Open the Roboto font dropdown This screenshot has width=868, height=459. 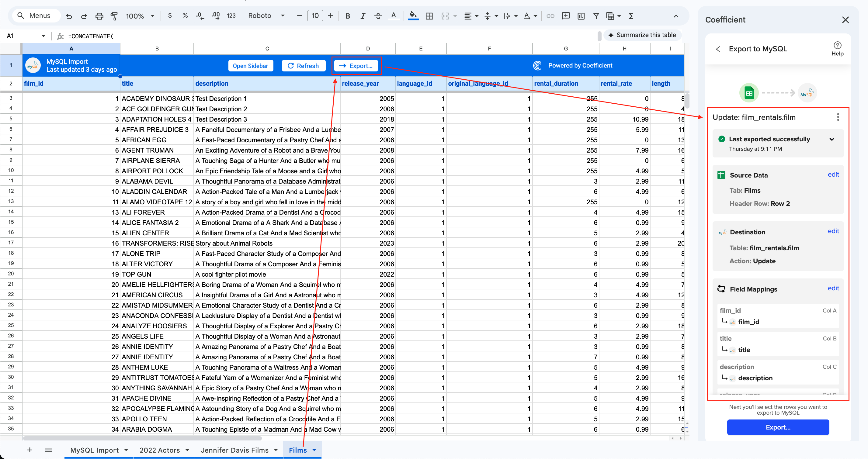point(266,16)
